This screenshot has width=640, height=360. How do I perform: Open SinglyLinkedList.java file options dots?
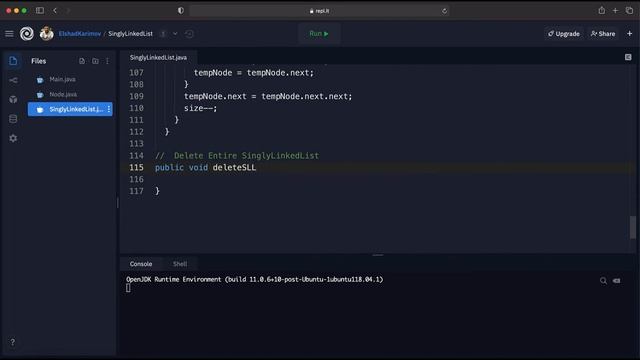click(109, 109)
